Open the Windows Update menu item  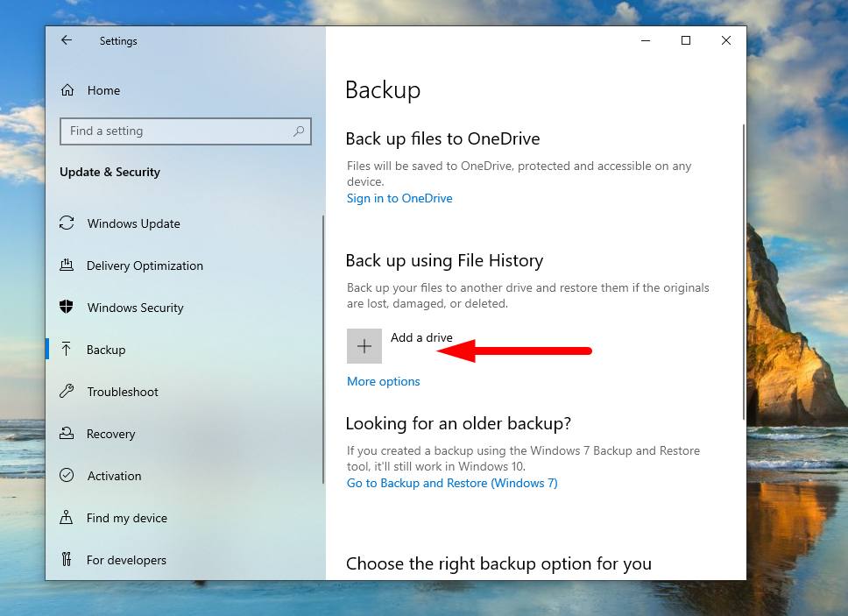coord(133,223)
